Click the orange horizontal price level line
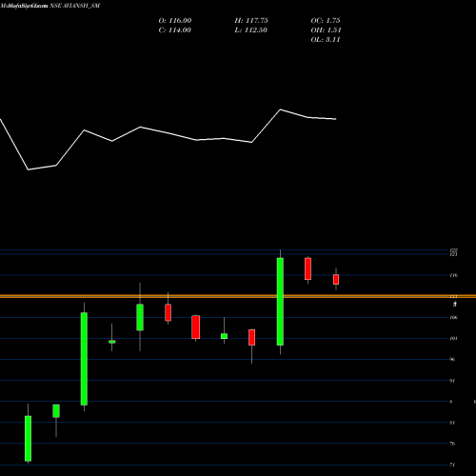Image resolution: width=476 pixels, height=476 pixels. (238, 296)
